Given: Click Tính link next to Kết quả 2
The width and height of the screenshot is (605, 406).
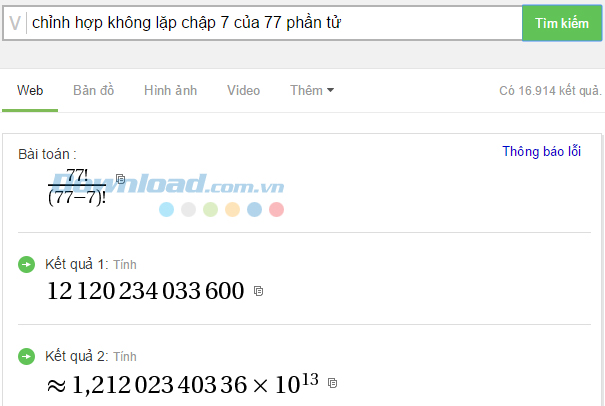Looking at the screenshot, I should tap(125, 357).
